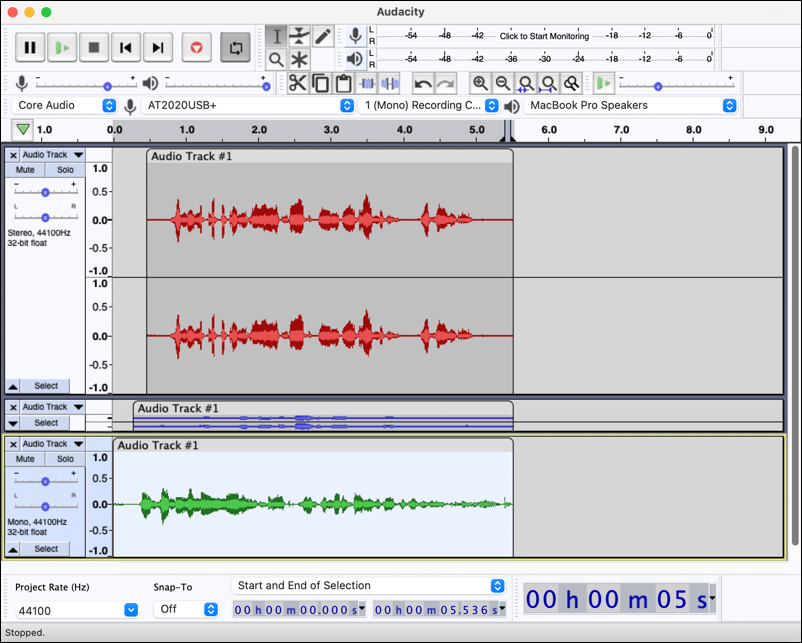Click Select on the mono green track
This screenshot has height=643, width=802.
click(46, 549)
